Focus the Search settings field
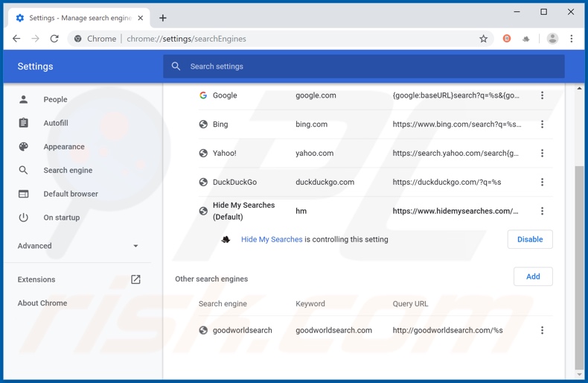The height and width of the screenshot is (383, 588). (x=364, y=66)
